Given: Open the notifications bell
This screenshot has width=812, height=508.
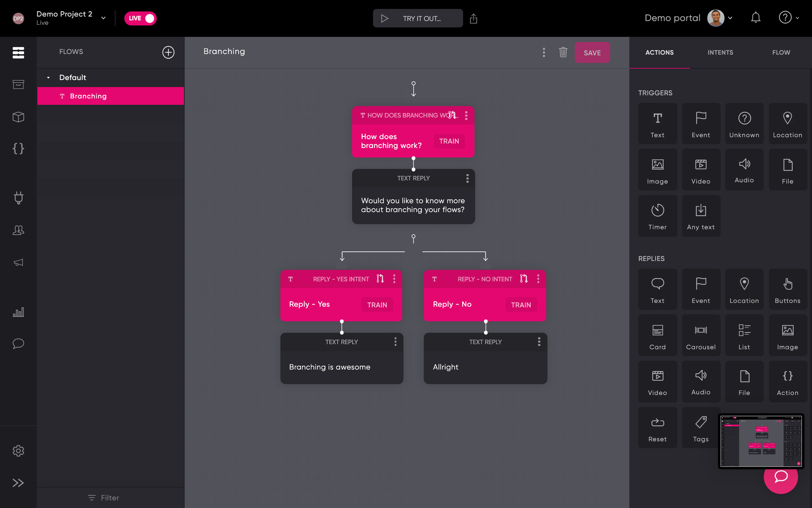Looking at the screenshot, I should pos(756,18).
